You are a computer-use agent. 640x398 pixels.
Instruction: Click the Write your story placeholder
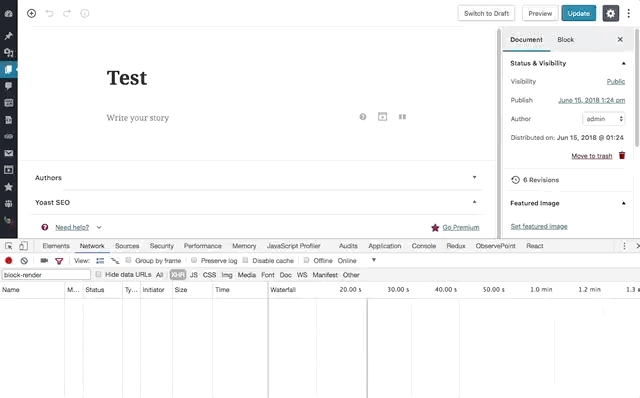click(x=138, y=118)
